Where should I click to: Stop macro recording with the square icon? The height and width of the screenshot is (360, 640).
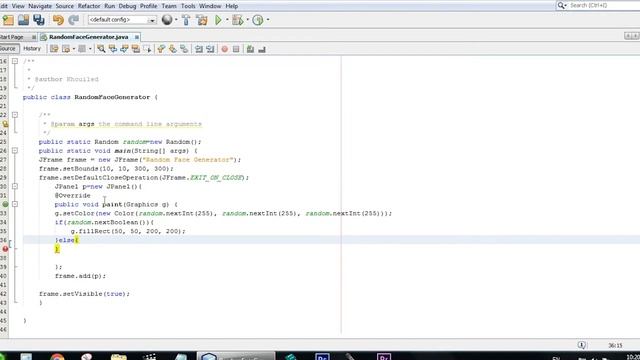(236, 49)
